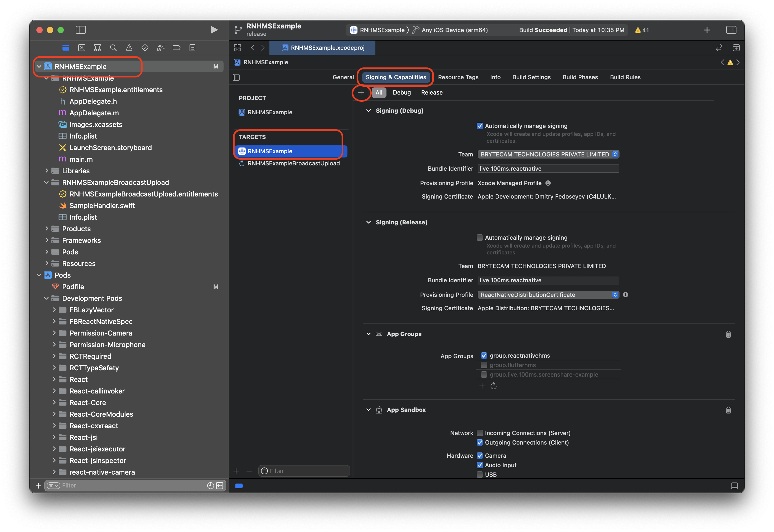Click the add capability plus button

click(x=361, y=93)
